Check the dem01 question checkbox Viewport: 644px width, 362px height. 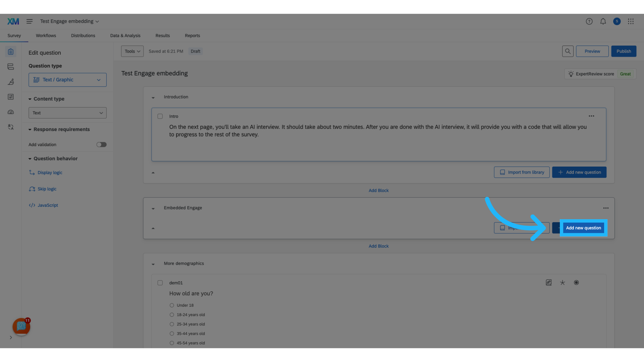point(160,283)
